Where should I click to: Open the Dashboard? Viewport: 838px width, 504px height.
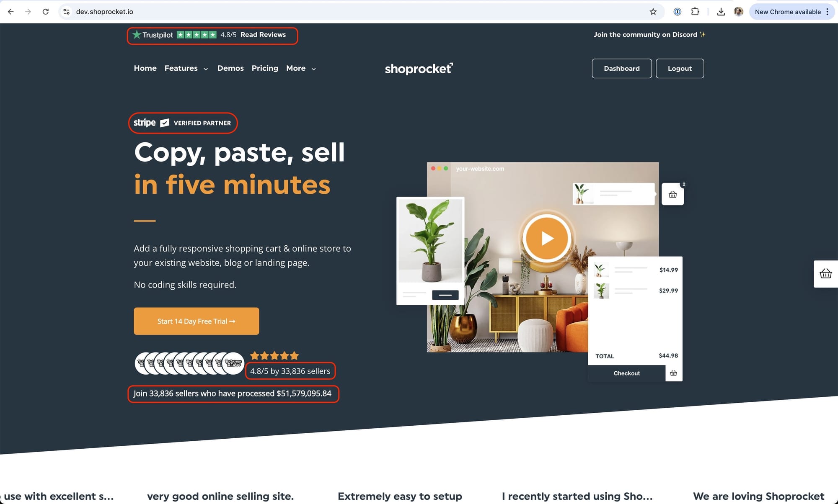tap(622, 68)
